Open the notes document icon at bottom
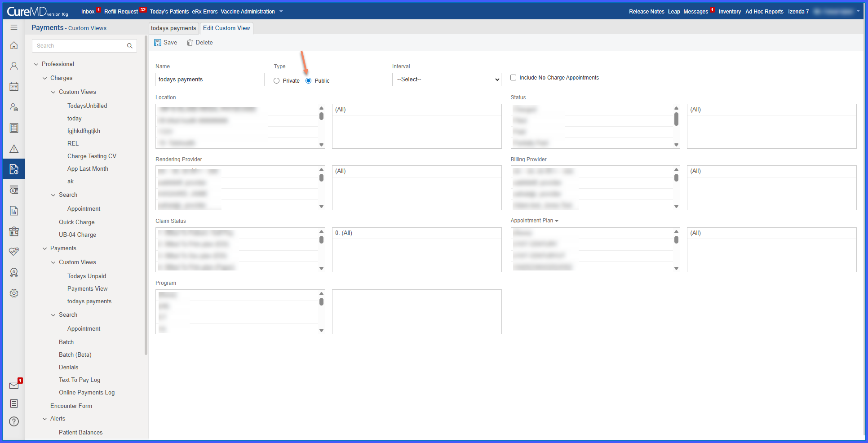The height and width of the screenshot is (443, 868). [x=14, y=403]
